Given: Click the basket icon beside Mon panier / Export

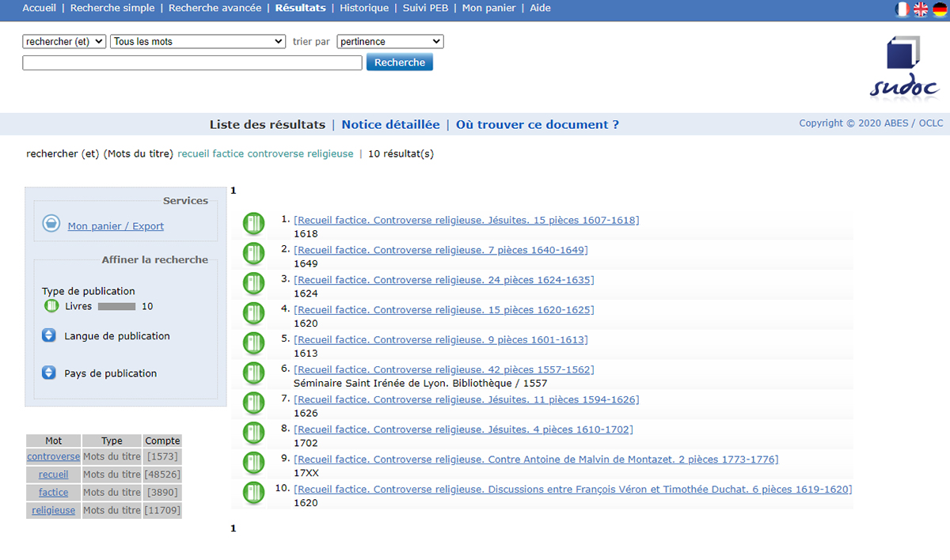Looking at the screenshot, I should pos(51,225).
